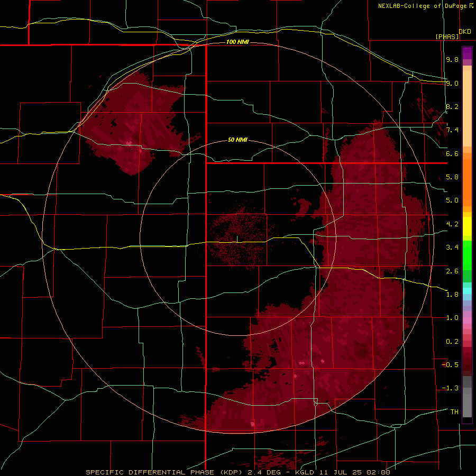The height and width of the screenshot is (476, 476).
Task: Click the cyan segment of the color bar
Action: (x=467, y=291)
